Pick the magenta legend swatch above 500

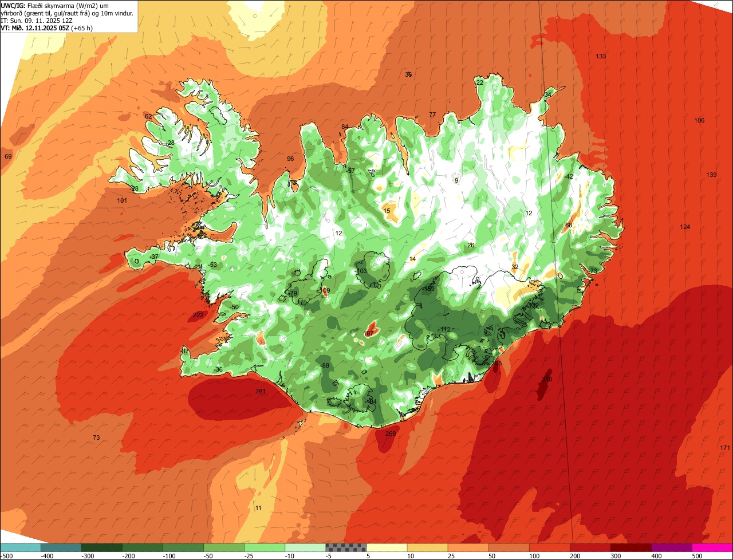712,547
